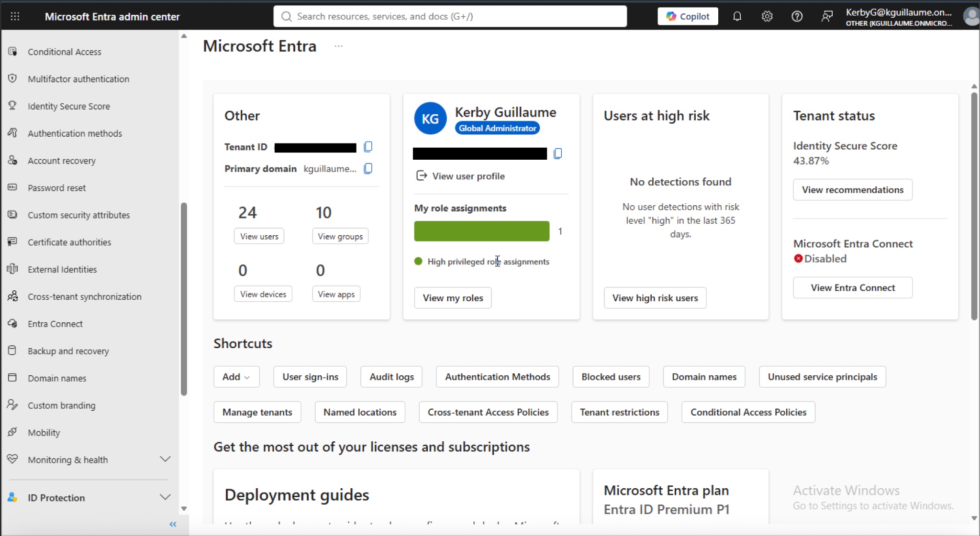Open Unused service principals shortcut
980x536 pixels.
coord(823,377)
